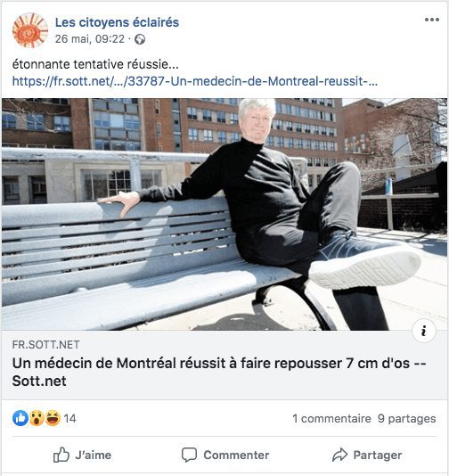Screen dimensions: 449x476
Task: Click the Haha reaction emoji icon
Action: pyautogui.click(x=53, y=418)
